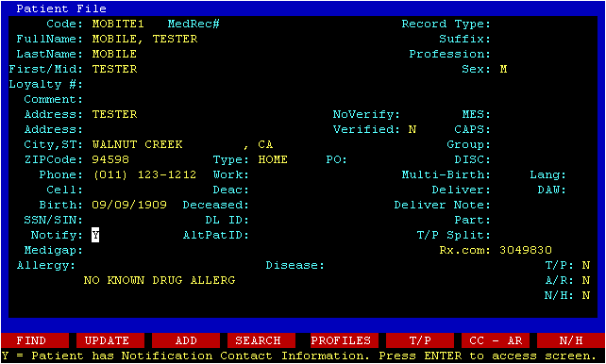Click the FullName value MOBILE, TESTER

pyautogui.click(x=145, y=39)
